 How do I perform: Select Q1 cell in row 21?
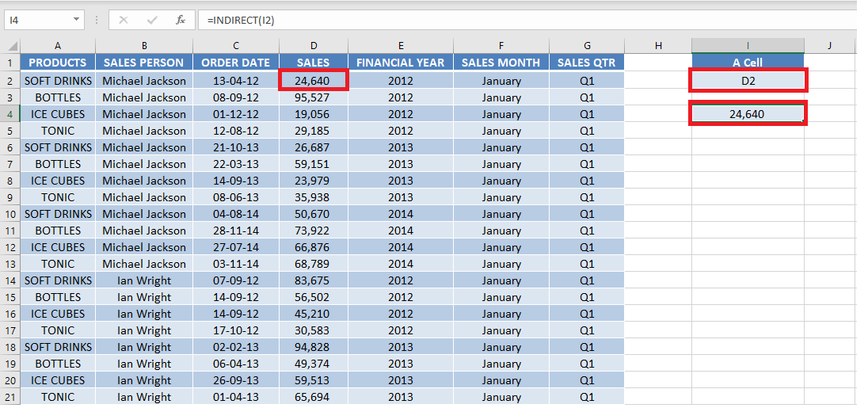(x=587, y=396)
